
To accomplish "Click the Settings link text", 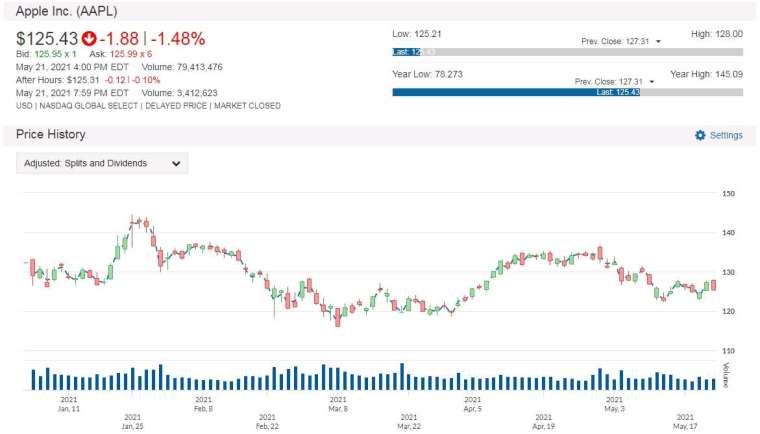I will pyautogui.click(x=726, y=135).
